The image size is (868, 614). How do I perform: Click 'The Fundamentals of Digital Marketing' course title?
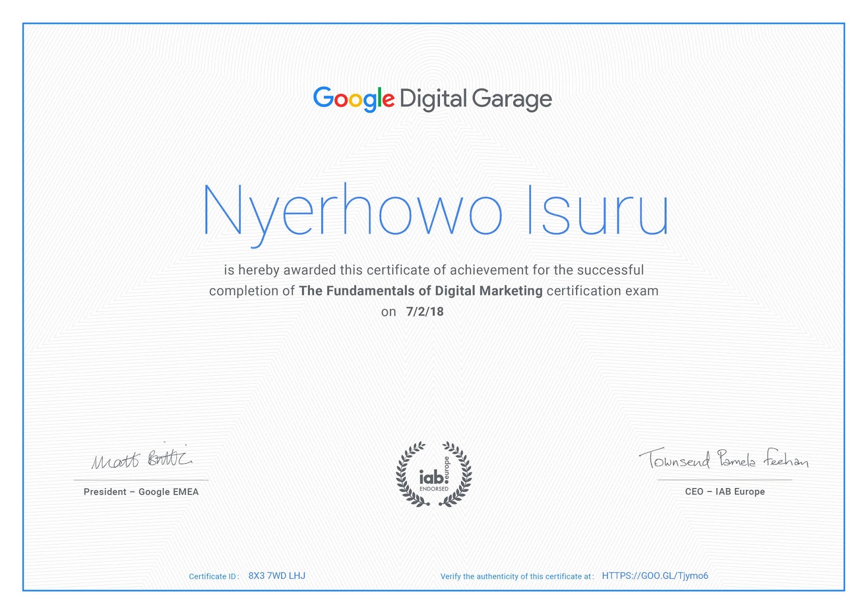pyautogui.click(x=420, y=291)
